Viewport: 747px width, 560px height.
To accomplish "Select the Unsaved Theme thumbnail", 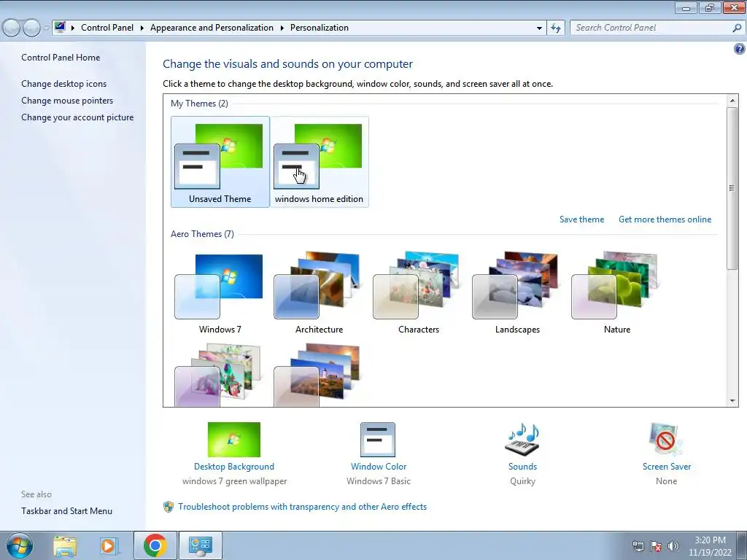I will tap(220, 161).
